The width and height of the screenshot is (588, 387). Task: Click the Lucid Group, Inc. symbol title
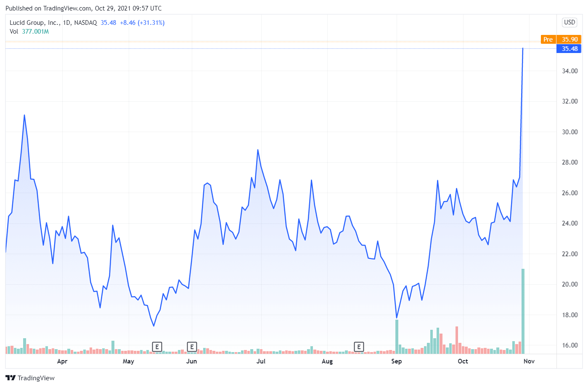pyautogui.click(x=35, y=23)
